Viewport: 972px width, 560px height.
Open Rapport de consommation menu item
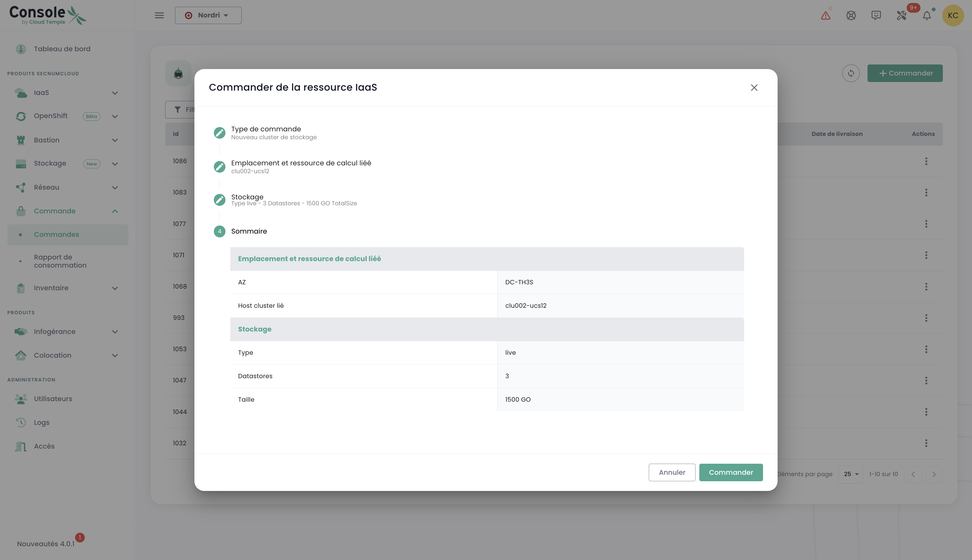tap(60, 261)
